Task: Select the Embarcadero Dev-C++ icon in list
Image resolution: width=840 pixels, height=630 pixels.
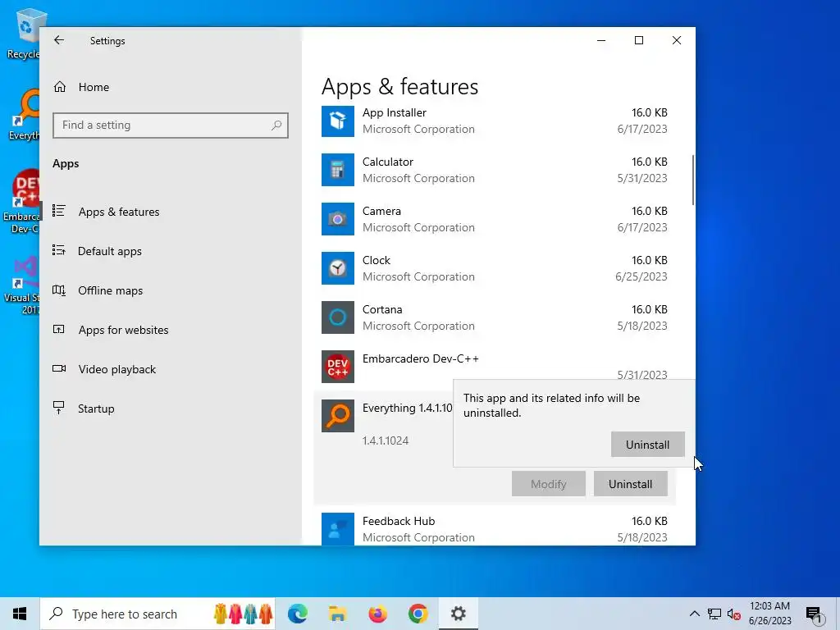Action: pyautogui.click(x=337, y=367)
